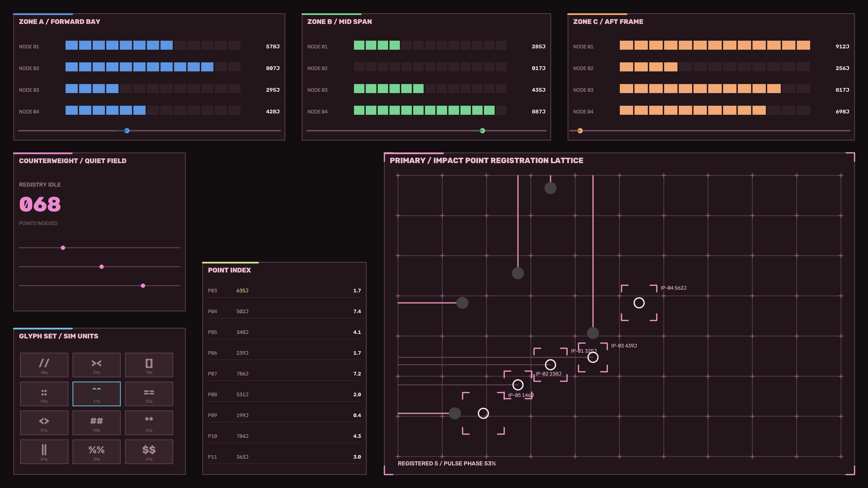Select the IP-01 325J impact point circle
868x488 pixels.
pyautogui.click(x=550, y=365)
